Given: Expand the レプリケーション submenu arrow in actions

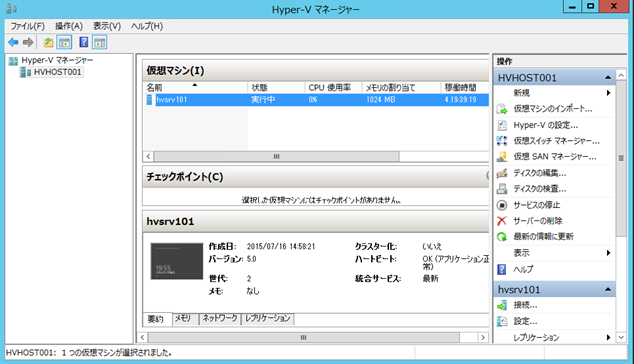Looking at the screenshot, I should point(608,337).
